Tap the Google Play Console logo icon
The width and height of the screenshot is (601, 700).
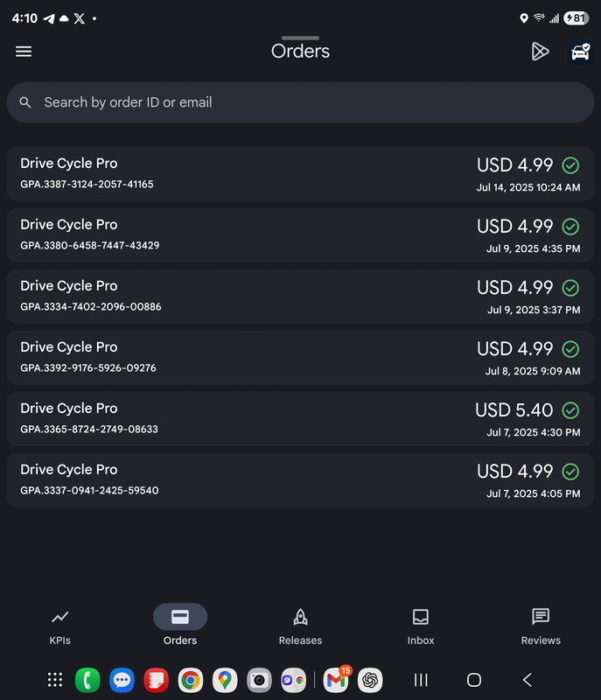click(540, 52)
